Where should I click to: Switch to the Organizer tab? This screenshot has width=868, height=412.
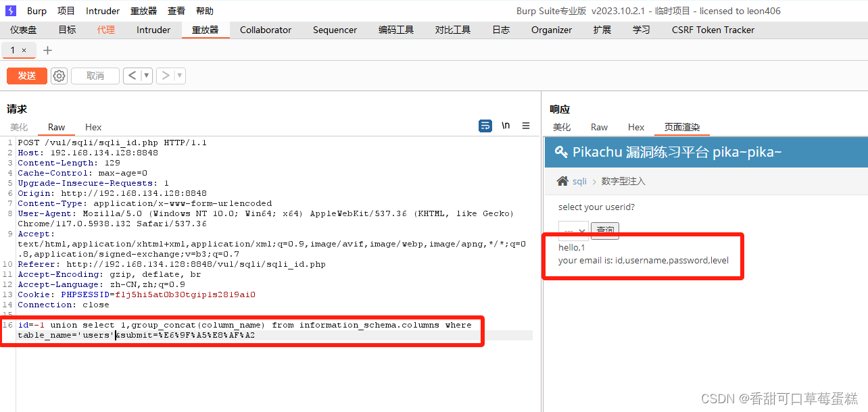coord(552,30)
